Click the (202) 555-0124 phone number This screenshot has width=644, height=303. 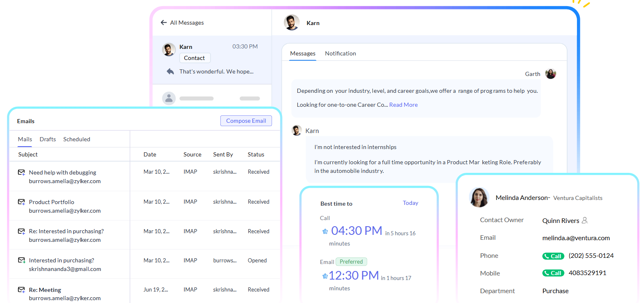[x=591, y=255]
